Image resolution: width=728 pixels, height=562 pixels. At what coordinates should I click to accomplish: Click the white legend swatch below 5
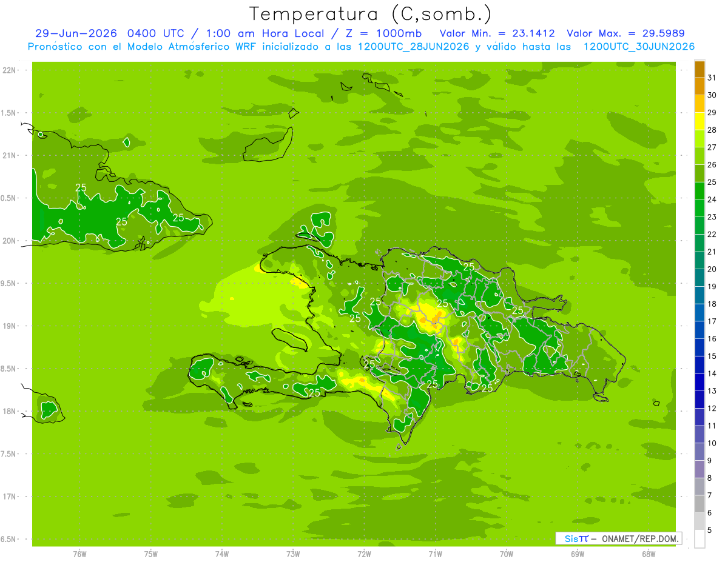699,539
